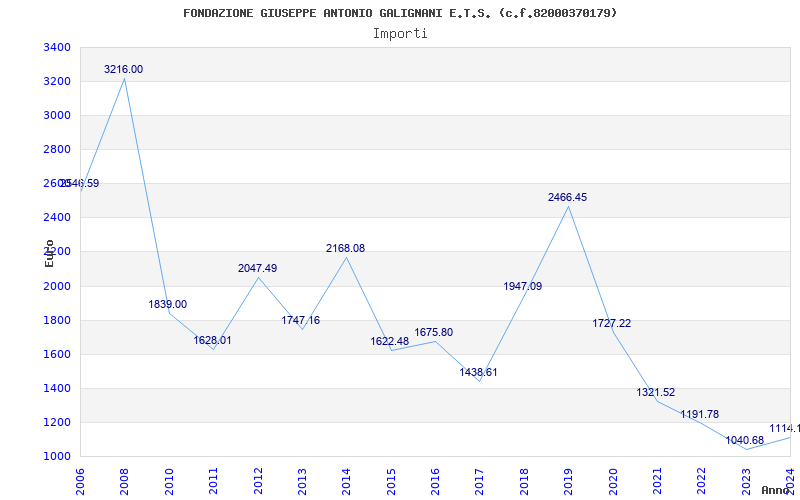The image size is (800, 500).
Task: Select the 1675.80 data label
Action: pyautogui.click(x=434, y=333)
